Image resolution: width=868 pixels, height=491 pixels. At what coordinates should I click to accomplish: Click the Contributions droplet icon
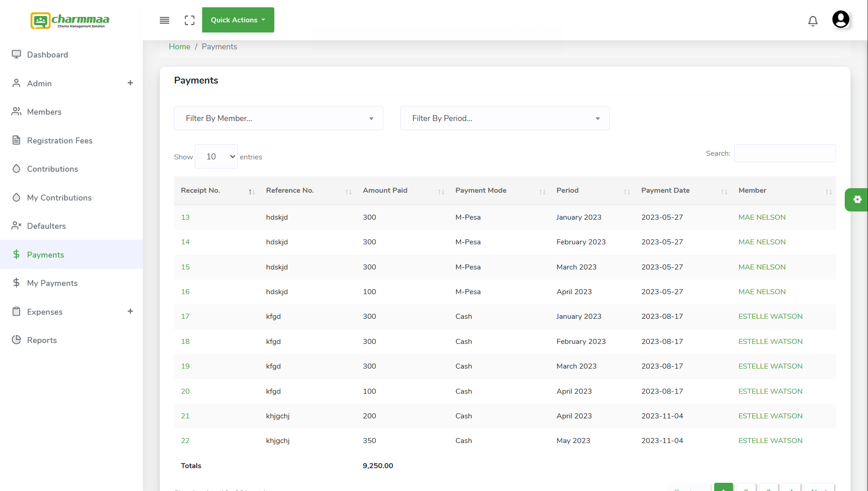[x=16, y=169]
